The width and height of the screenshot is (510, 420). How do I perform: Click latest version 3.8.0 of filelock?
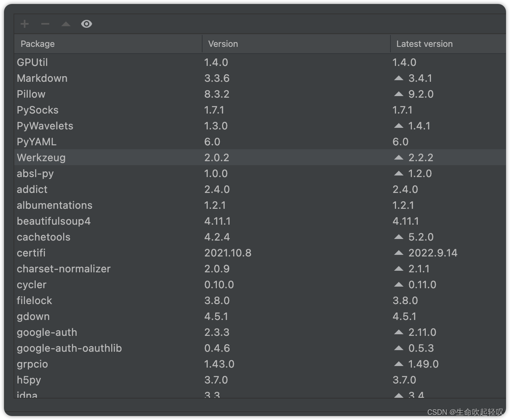pos(405,301)
